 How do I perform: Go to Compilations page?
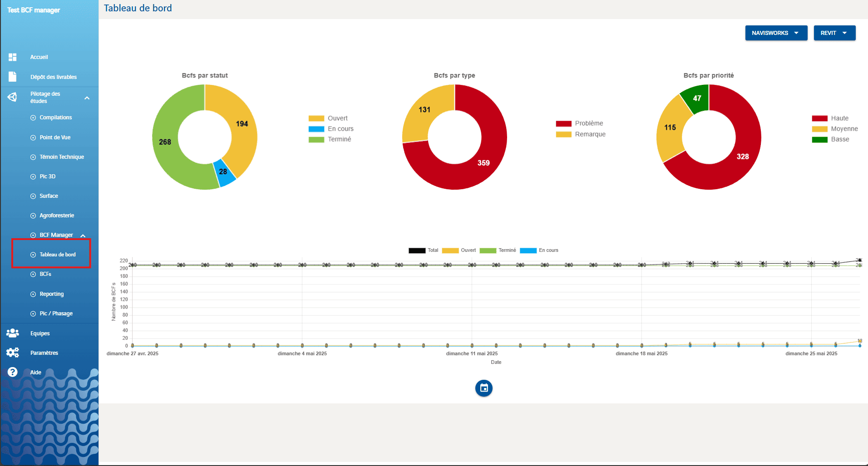(x=55, y=118)
